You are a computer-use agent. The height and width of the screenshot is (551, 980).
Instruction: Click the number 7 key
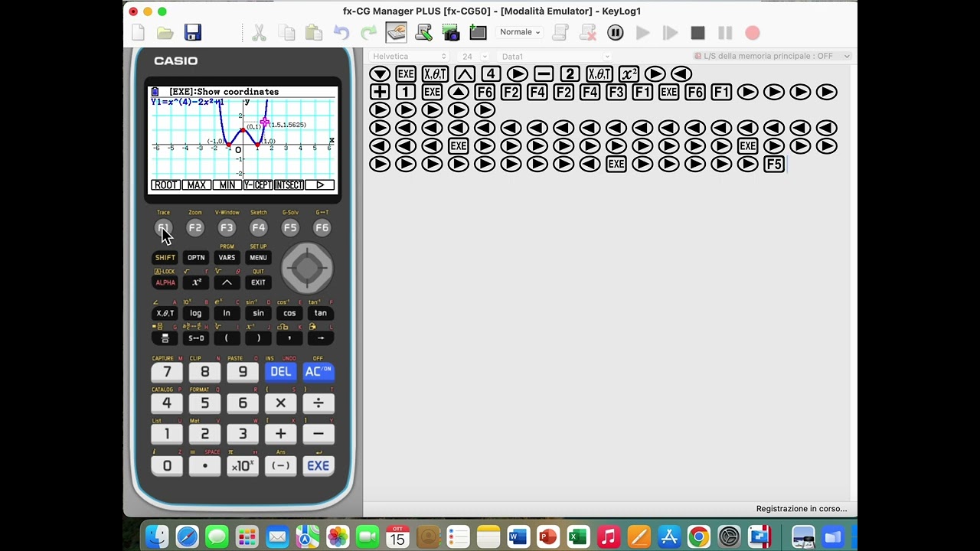pos(167,371)
